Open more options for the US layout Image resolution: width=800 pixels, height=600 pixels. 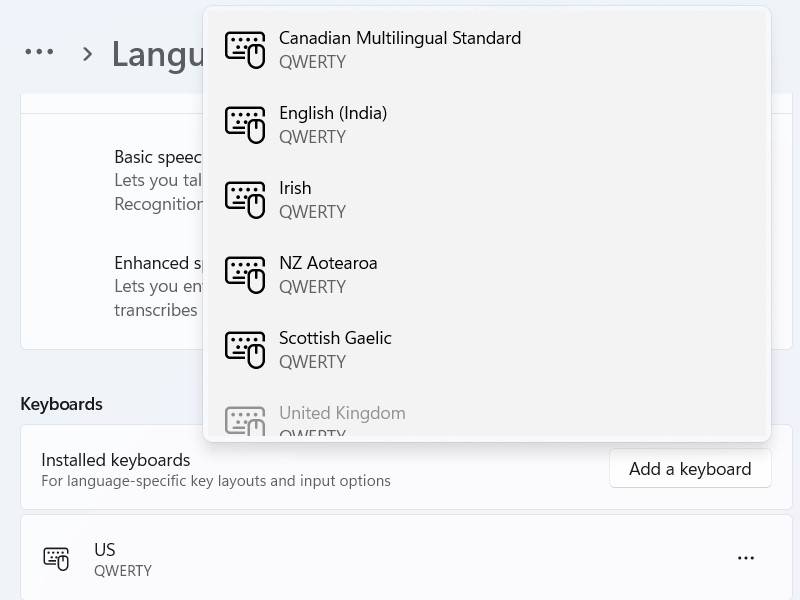coord(746,558)
